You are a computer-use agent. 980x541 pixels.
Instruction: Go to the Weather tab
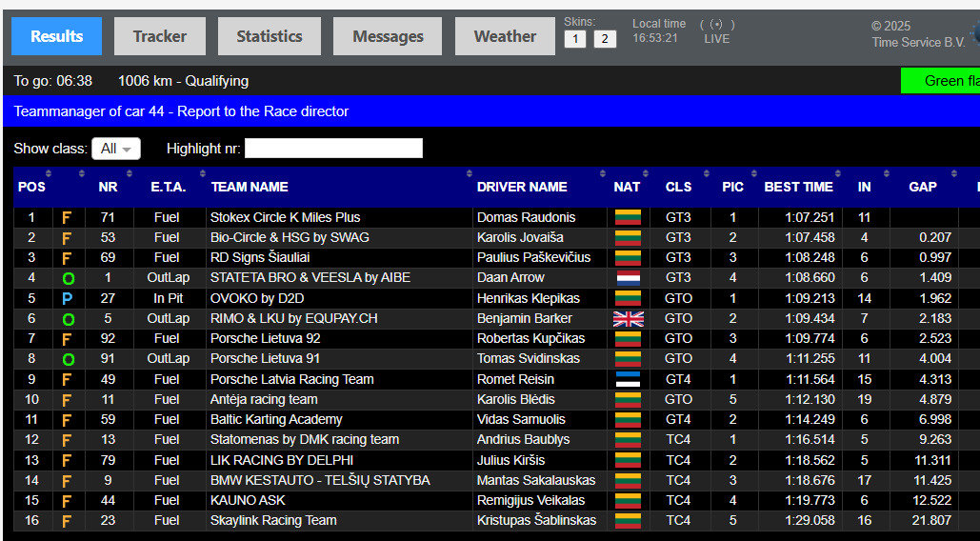(505, 36)
